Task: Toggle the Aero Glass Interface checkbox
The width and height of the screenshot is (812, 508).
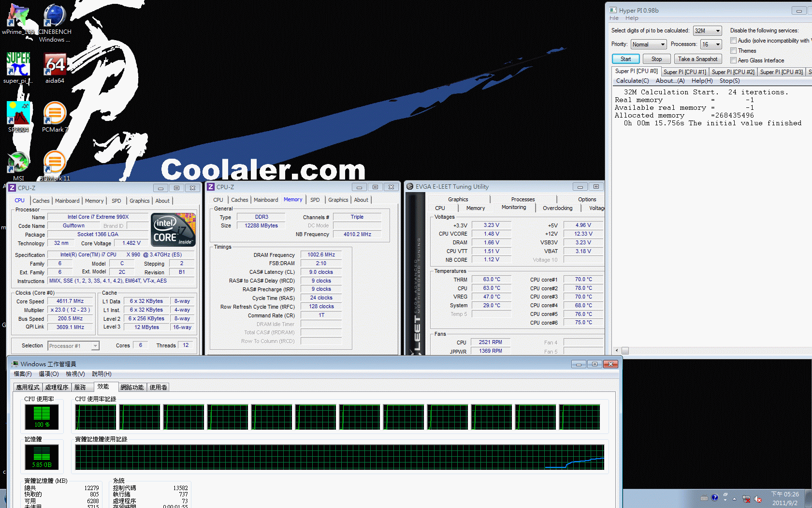Action: pos(733,60)
